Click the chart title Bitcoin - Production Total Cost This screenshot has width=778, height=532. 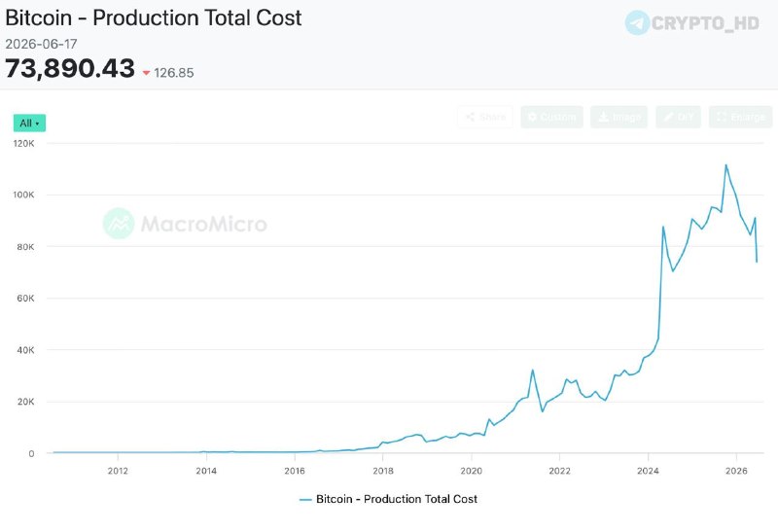tap(154, 18)
